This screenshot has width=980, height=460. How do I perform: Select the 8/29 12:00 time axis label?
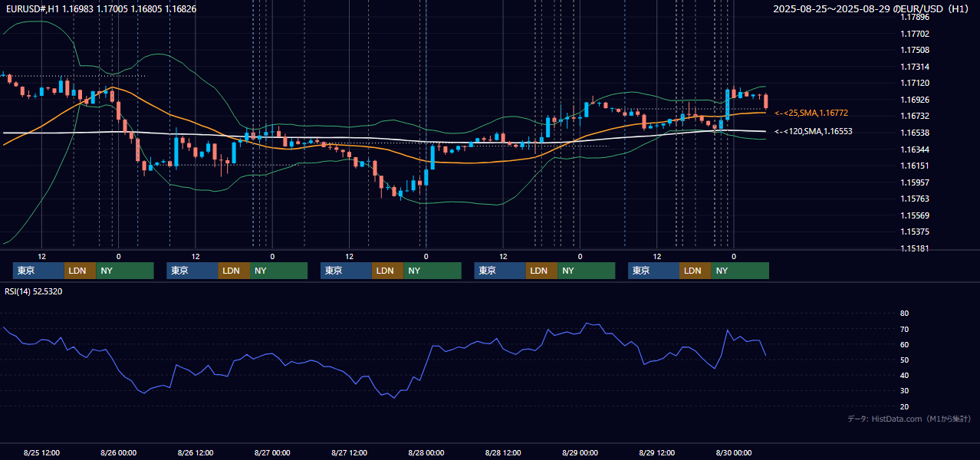(x=657, y=452)
